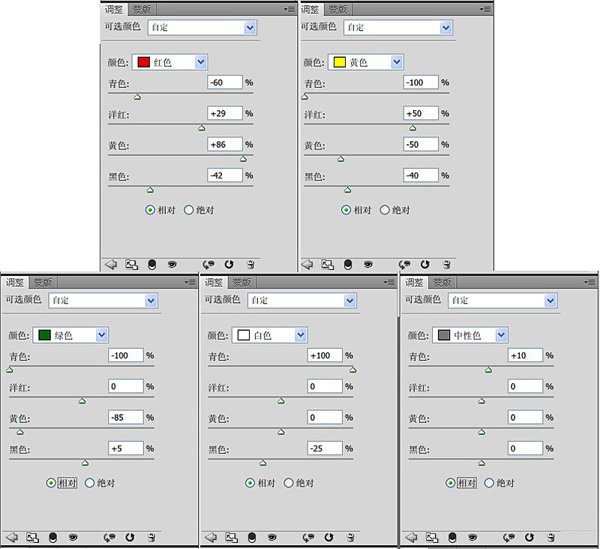Switch to 蒙版 tab in Neutral (中性色) panel
The width and height of the screenshot is (600, 549).
pyautogui.click(x=442, y=282)
